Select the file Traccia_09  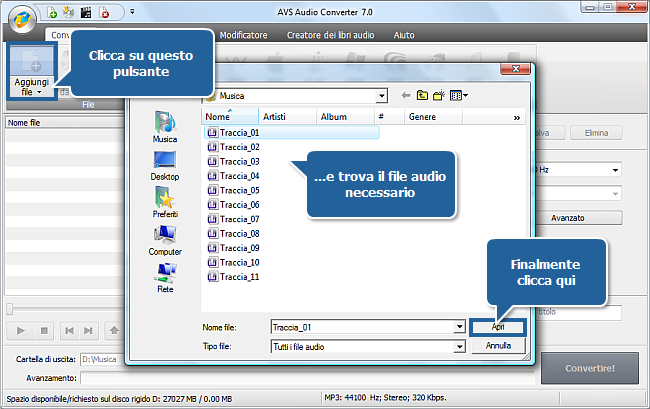tap(233, 248)
